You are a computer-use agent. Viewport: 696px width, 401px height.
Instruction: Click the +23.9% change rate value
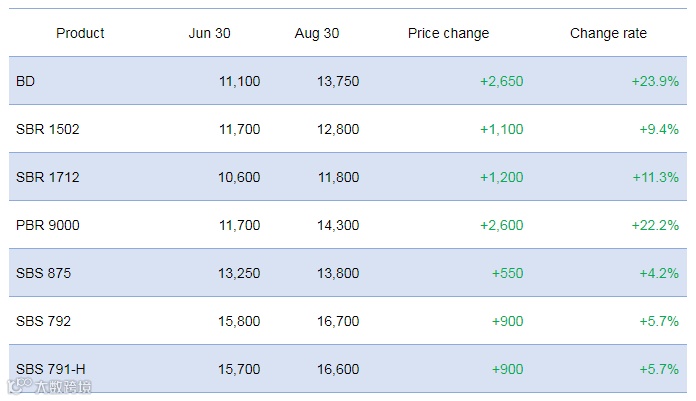pos(655,81)
